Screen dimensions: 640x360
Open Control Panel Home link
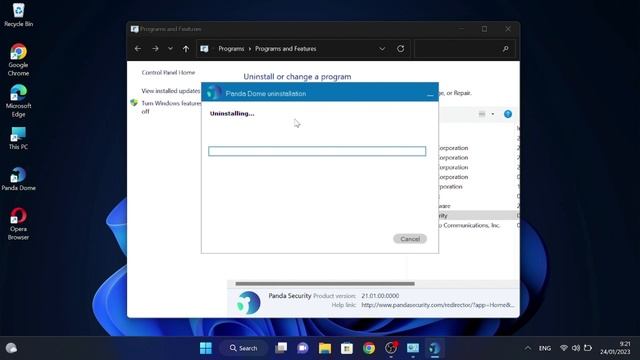[168, 72]
